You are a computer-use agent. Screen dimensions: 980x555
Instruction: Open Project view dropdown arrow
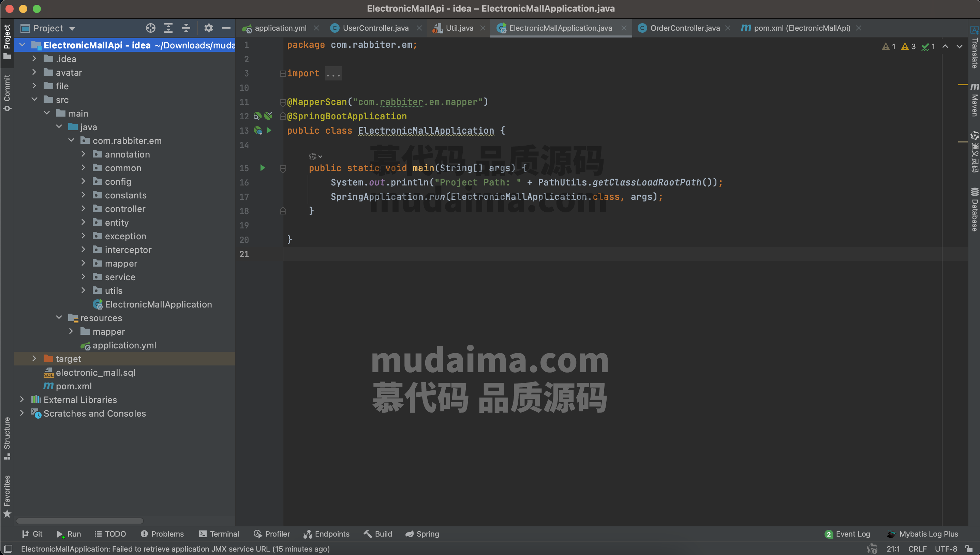(72, 29)
